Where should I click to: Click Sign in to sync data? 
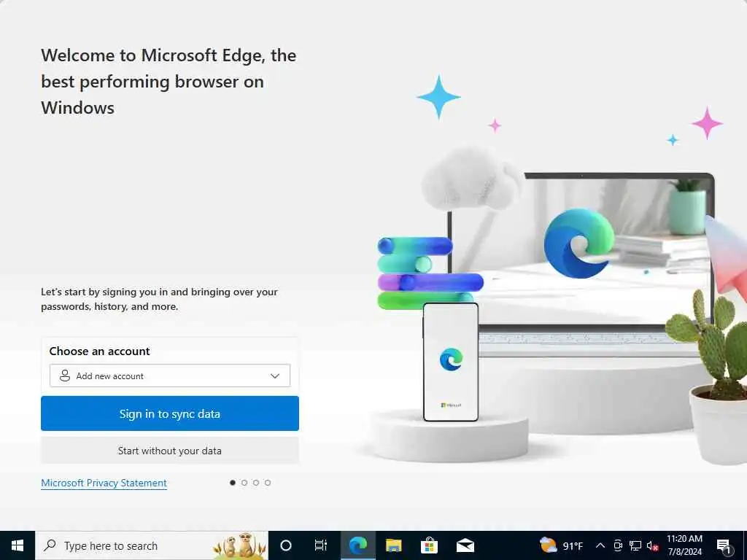point(170,413)
